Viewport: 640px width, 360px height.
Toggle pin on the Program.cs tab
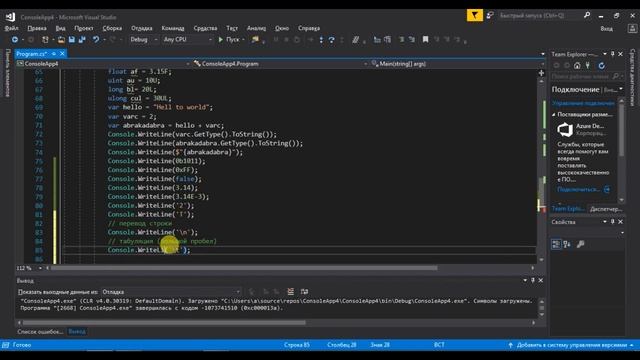pos(54,53)
